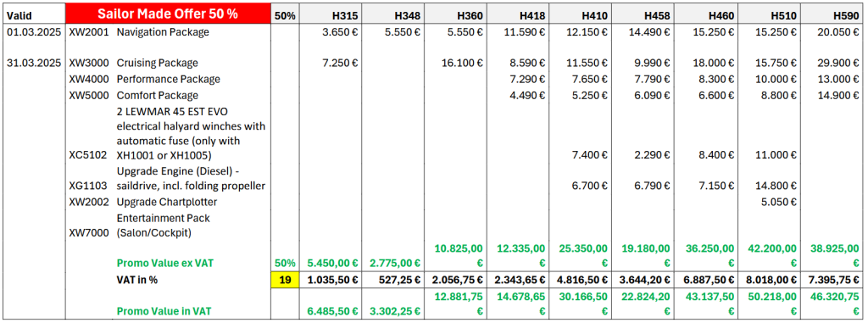Select the XW5000 Comfort Package label
This screenshot has width=868, height=323.
[133, 96]
